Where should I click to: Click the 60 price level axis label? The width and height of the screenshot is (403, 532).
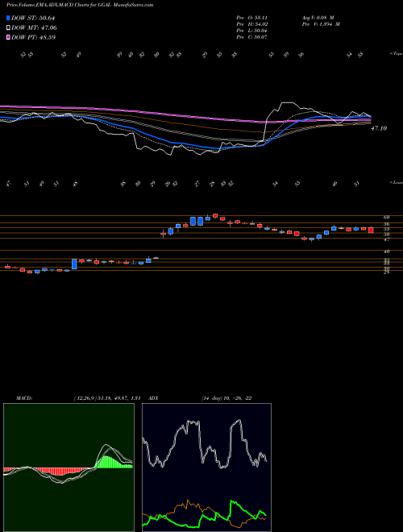[386, 217]
